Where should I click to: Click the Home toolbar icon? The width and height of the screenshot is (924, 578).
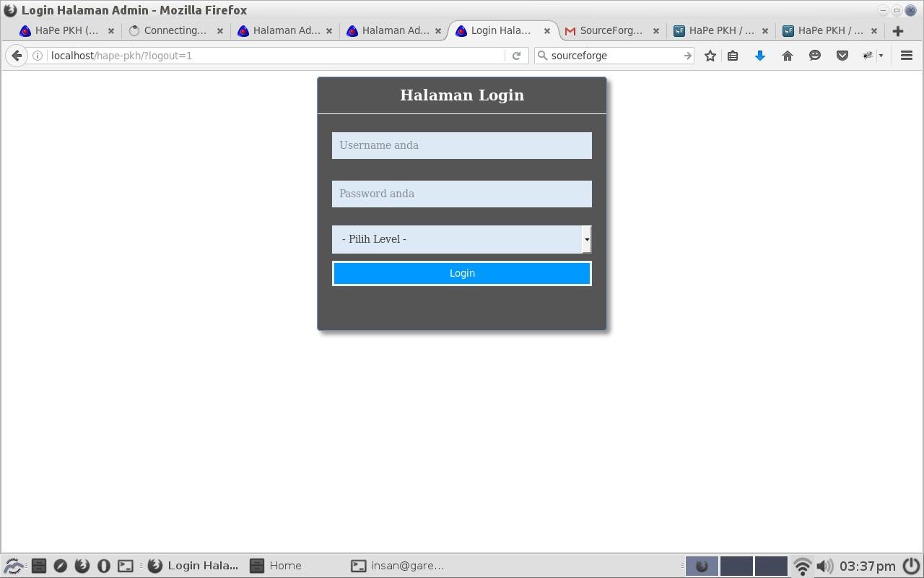click(x=788, y=56)
